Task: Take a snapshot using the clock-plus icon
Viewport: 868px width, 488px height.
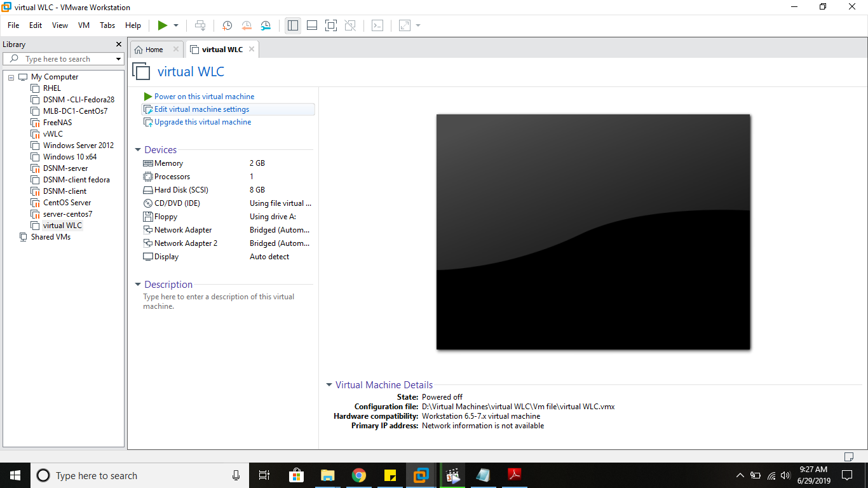Action: [x=227, y=25]
